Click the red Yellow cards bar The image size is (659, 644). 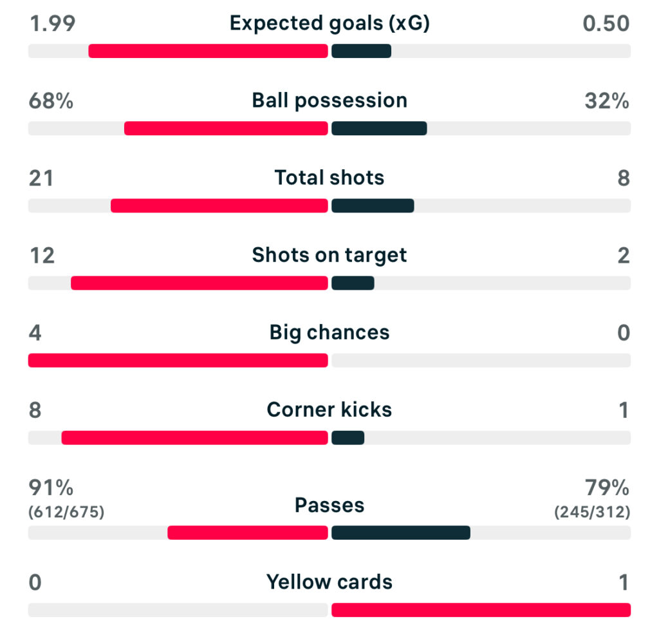[x=481, y=610]
